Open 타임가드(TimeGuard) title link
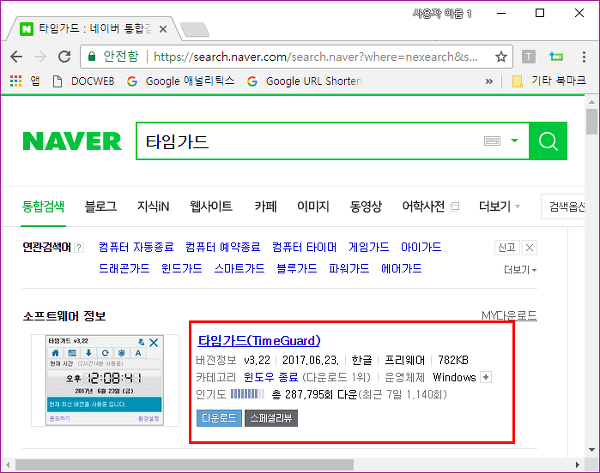Image resolution: width=600 pixels, height=473 pixels. (x=259, y=341)
